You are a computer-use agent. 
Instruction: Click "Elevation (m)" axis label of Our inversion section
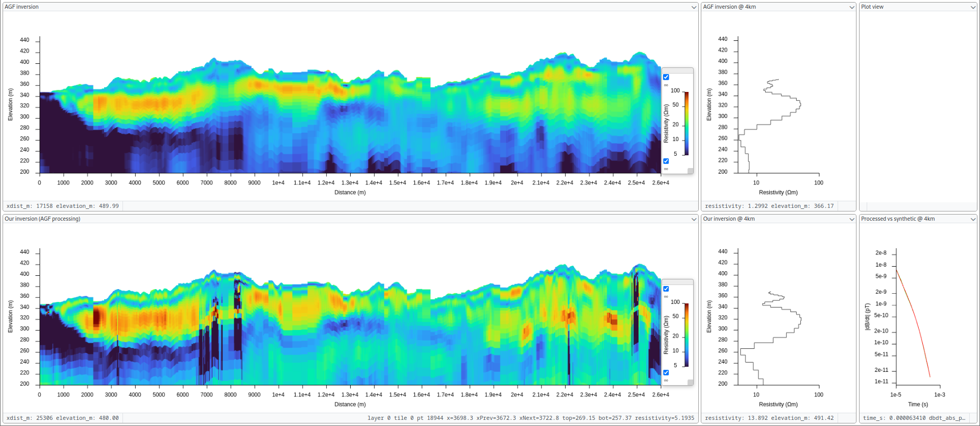(x=10, y=317)
